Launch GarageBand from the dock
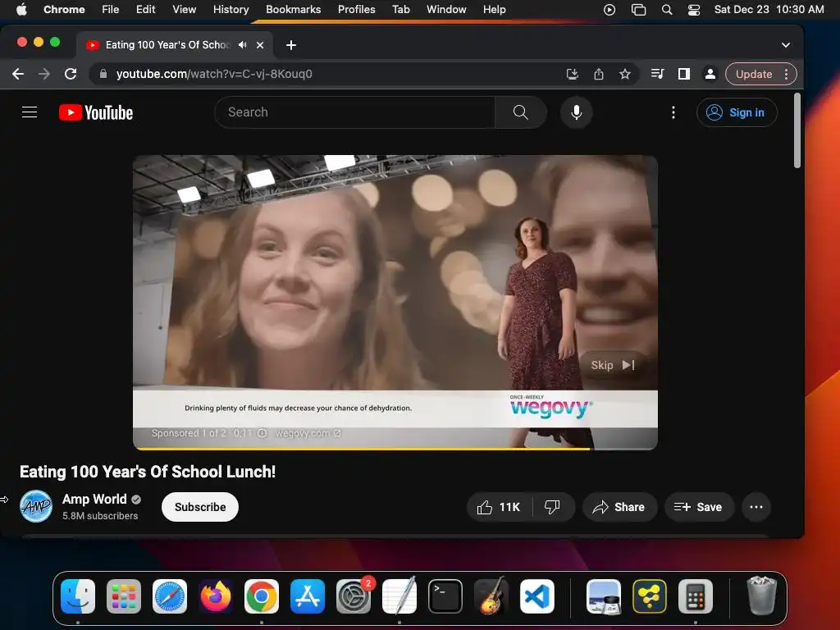 pos(491,596)
